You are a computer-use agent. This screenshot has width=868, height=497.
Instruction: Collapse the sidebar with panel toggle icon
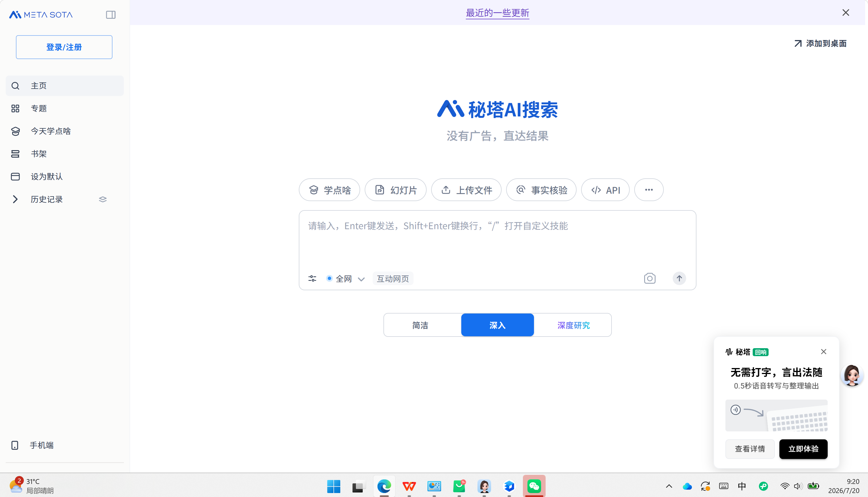click(110, 15)
